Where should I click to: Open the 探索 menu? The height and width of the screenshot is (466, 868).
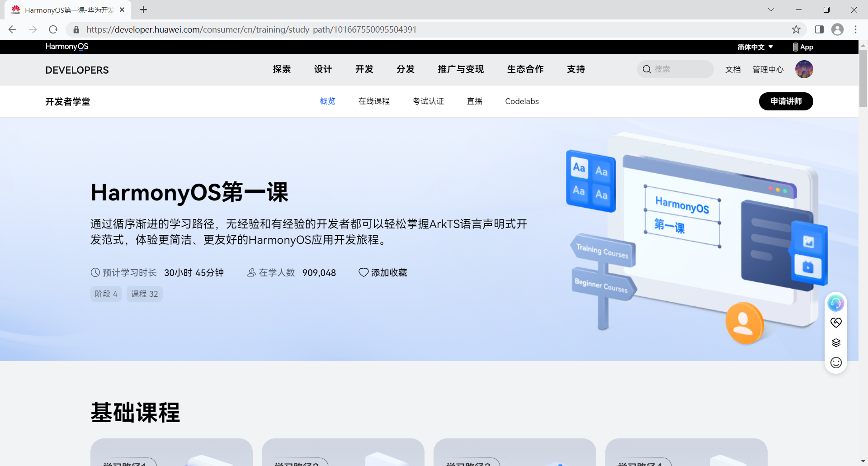coord(282,69)
